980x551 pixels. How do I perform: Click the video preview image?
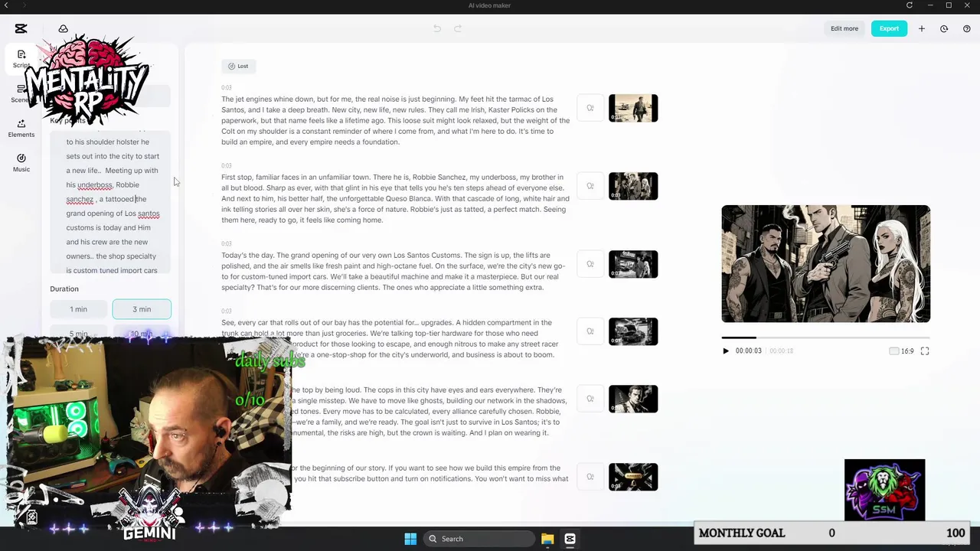pyautogui.click(x=825, y=264)
